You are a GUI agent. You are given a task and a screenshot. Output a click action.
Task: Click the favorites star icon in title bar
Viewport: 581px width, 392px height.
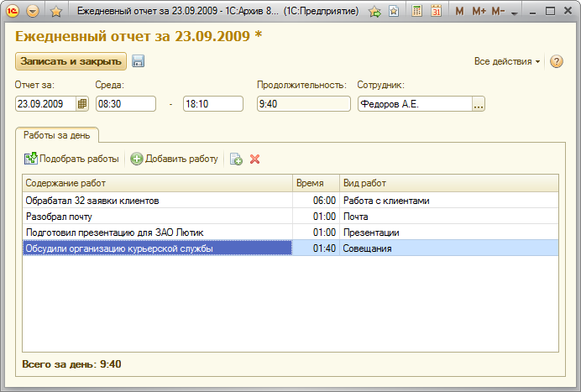coord(56,12)
